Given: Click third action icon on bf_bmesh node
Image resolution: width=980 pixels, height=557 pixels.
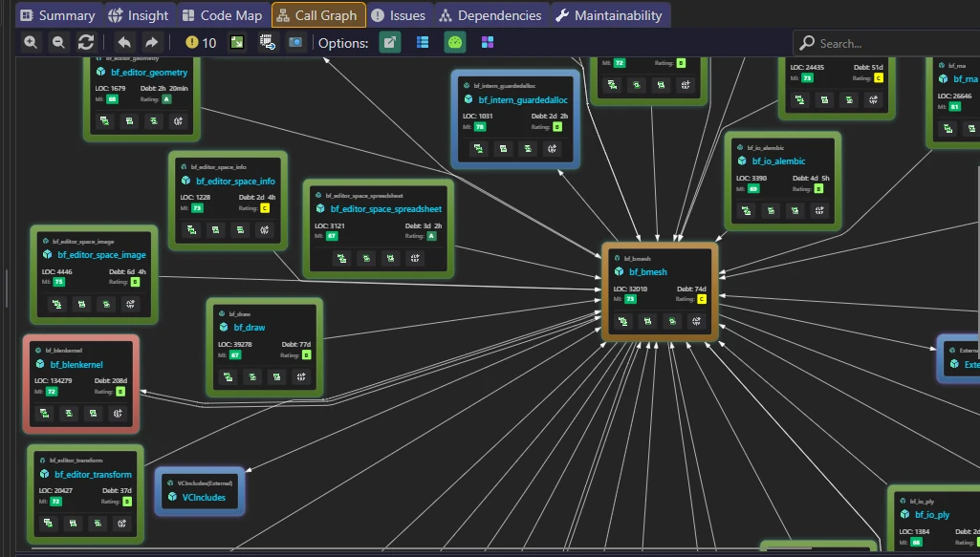Looking at the screenshot, I should pos(672,321).
